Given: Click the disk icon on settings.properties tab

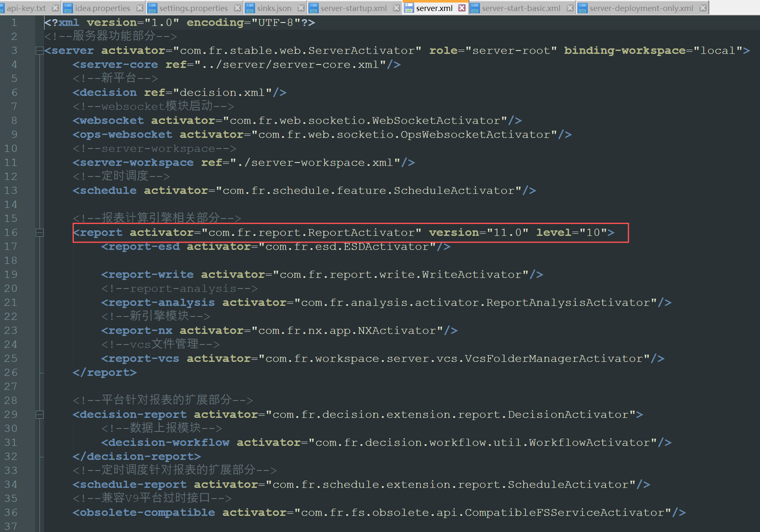Looking at the screenshot, I should [152, 8].
